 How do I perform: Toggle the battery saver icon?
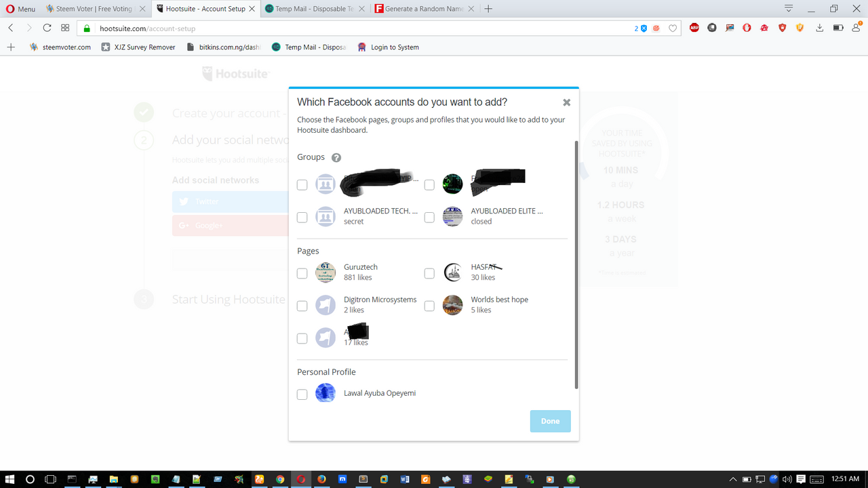(838, 28)
